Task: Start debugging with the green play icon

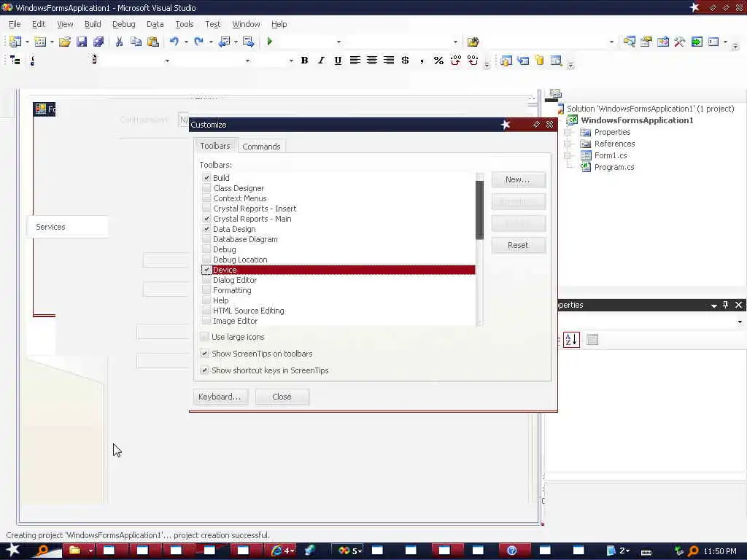Action: [x=270, y=42]
